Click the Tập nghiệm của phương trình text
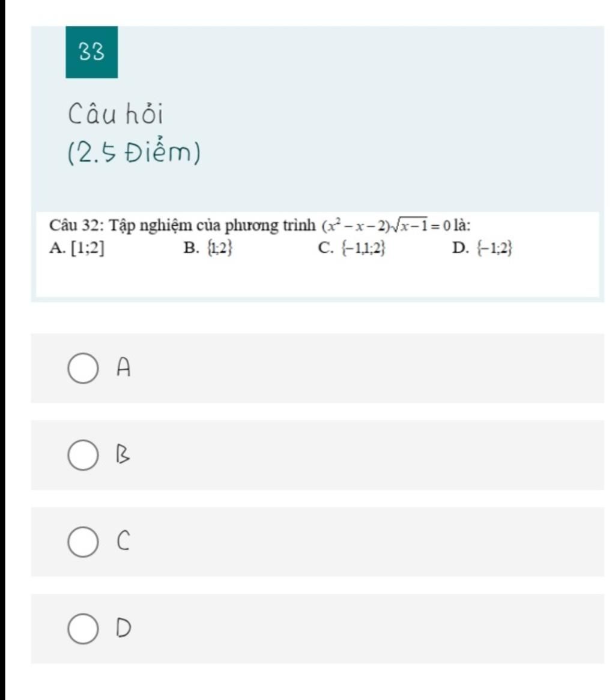The image size is (615, 700). (x=213, y=226)
